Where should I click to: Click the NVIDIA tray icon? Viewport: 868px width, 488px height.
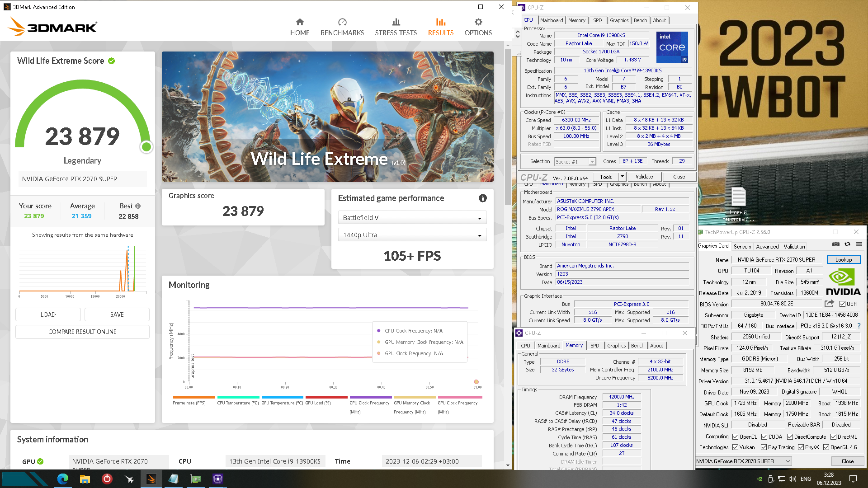[760, 479]
